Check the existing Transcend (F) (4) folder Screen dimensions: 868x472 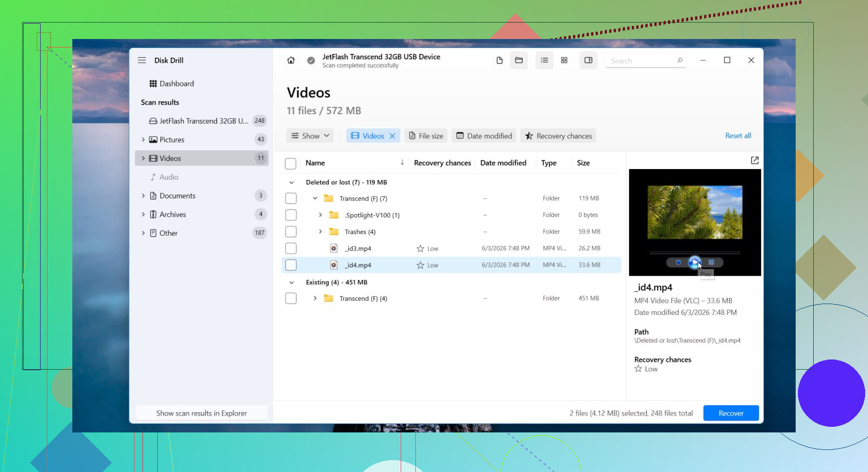290,298
